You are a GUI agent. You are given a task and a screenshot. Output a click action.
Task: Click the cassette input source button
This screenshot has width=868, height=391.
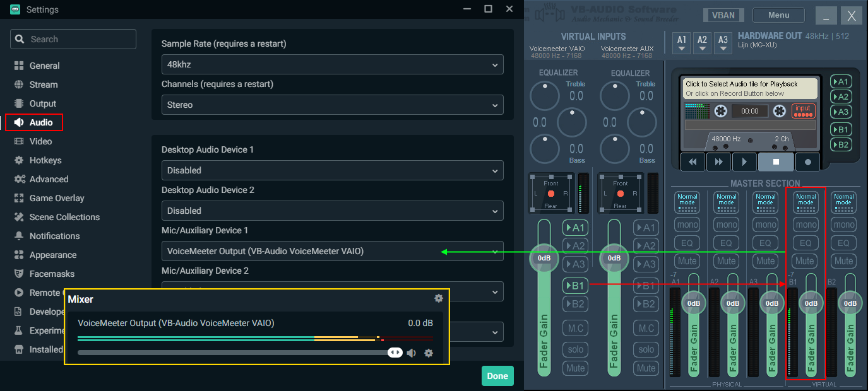[803, 111]
